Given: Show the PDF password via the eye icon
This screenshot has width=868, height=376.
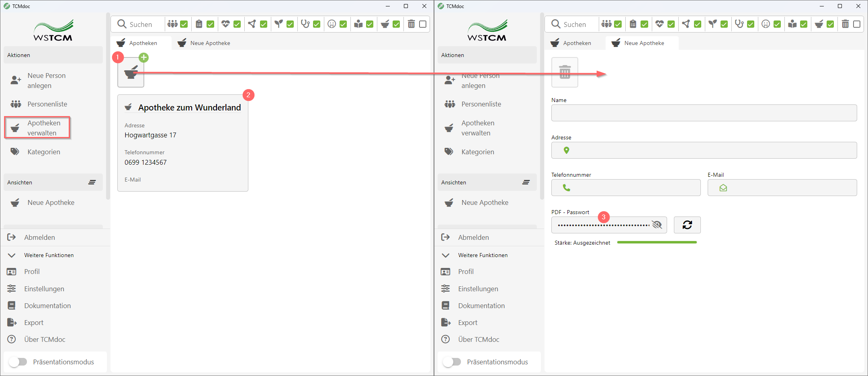Looking at the screenshot, I should [657, 225].
